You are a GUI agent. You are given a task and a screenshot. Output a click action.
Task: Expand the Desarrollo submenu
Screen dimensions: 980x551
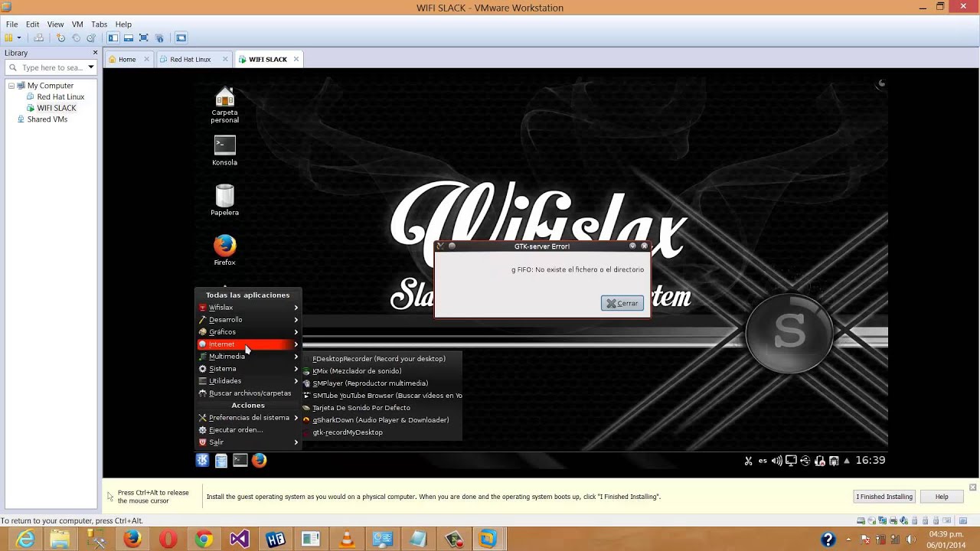point(248,320)
